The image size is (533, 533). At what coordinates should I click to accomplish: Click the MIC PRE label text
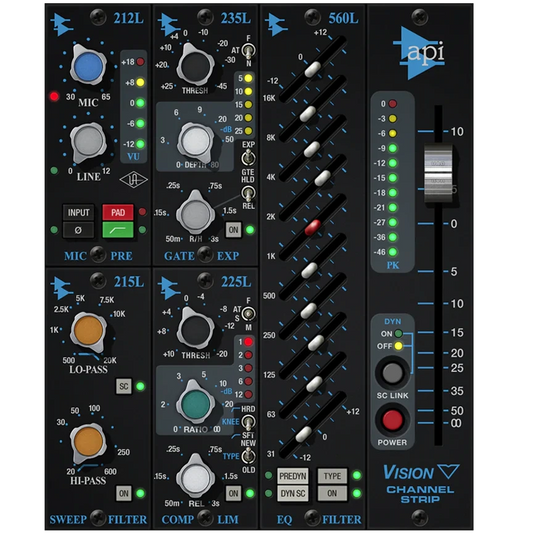click(x=98, y=256)
